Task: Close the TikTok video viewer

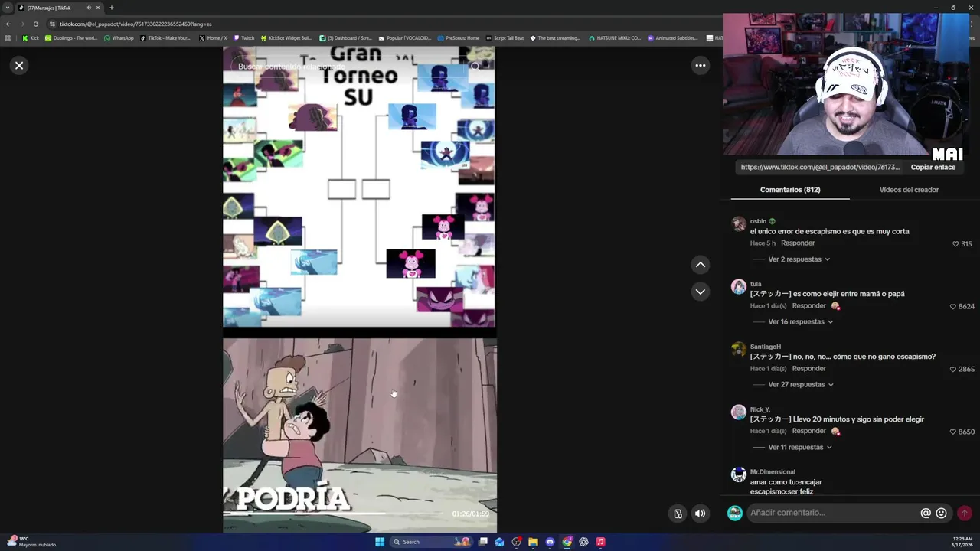Action: point(19,66)
